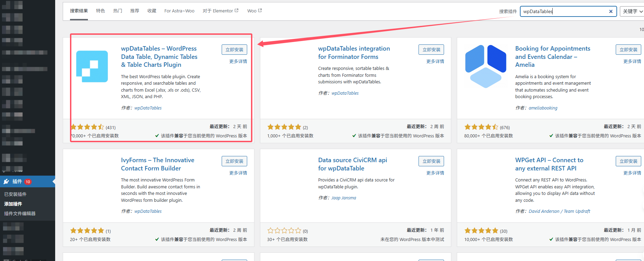Switch to the 特色 tab

[100, 11]
